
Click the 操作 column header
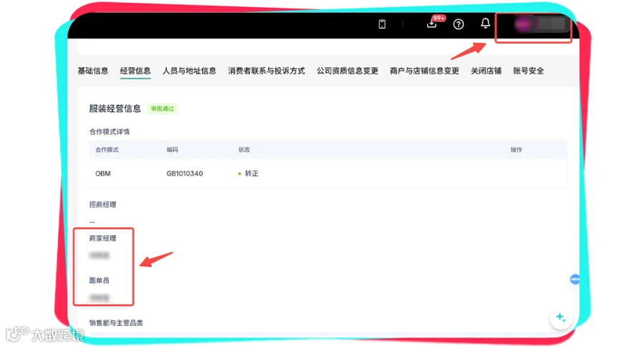tap(516, 150)
